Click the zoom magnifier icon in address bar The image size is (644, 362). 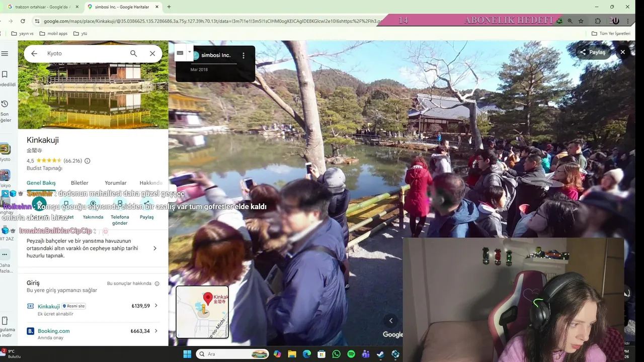pos(570,21)
